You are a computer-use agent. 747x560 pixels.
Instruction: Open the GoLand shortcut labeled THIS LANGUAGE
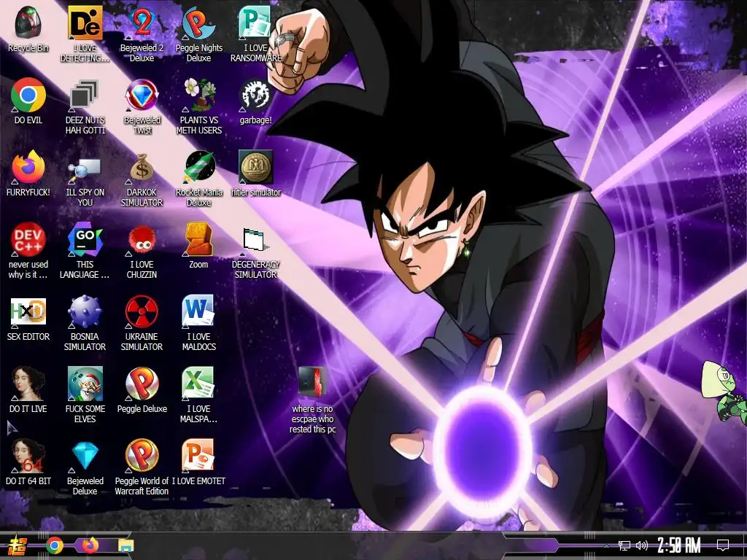85,239
